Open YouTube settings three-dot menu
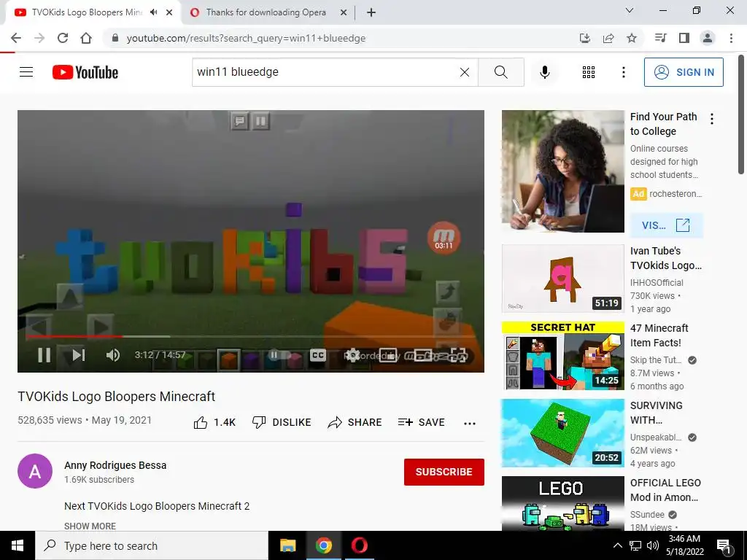The image size is (747, 560). pos(624,72)
